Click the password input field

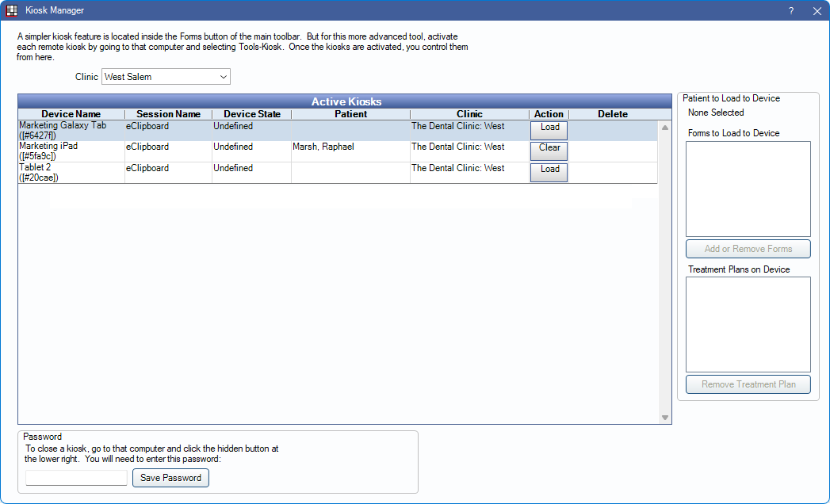(76, 478)
